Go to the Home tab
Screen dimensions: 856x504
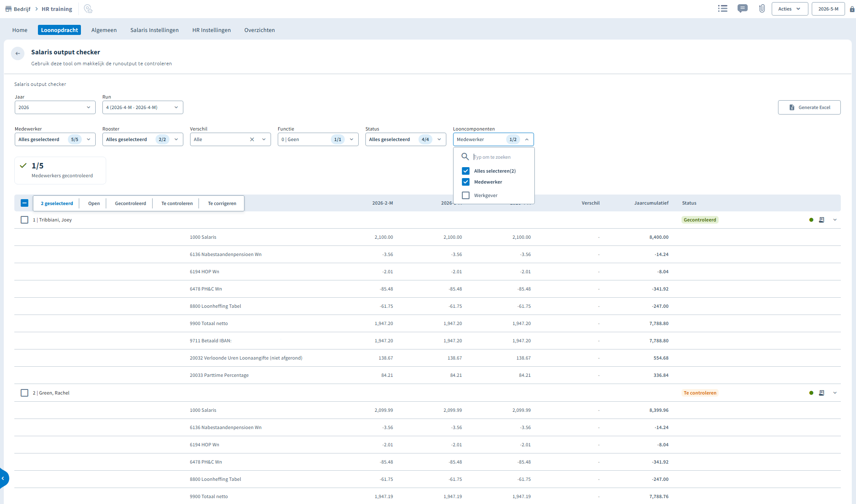(20, 30)
